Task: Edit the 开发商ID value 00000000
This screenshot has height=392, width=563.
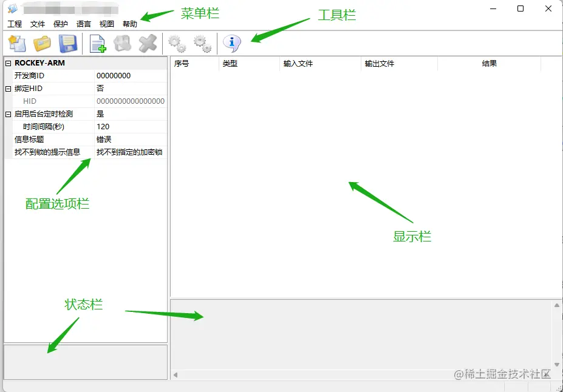Action: (131, 76)
